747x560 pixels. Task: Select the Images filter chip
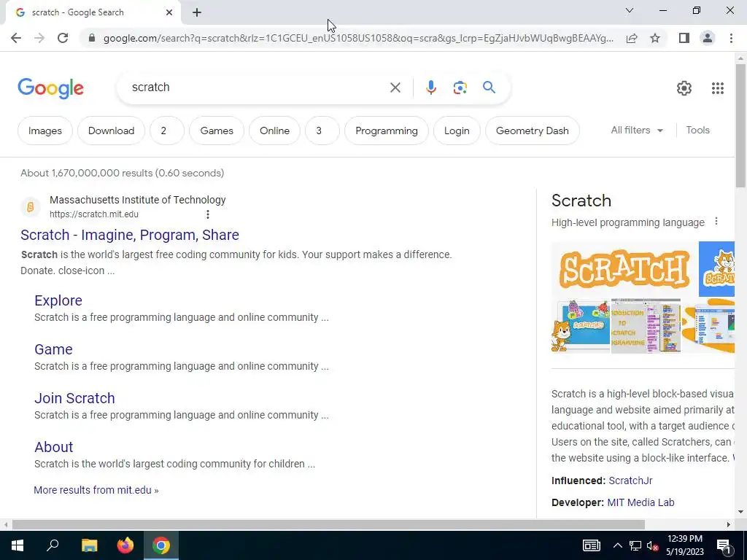(45, 131)
